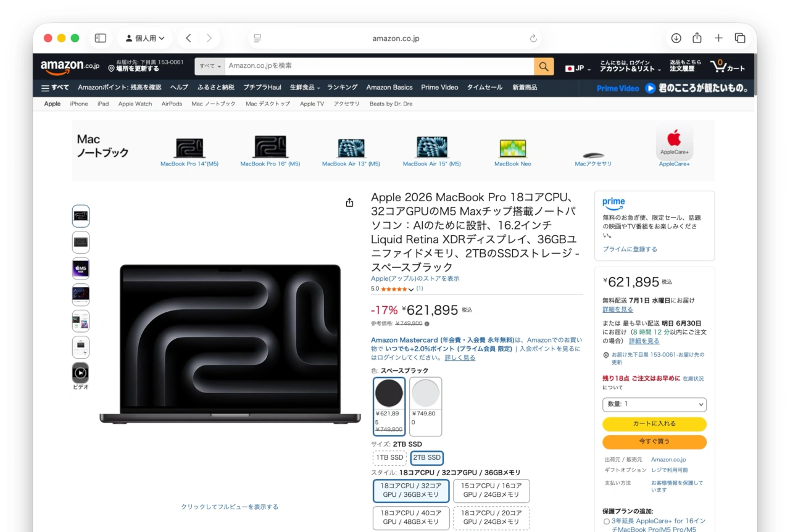The image size is (790, 532).
Task: Select the first product thumbnail
Action: tap(80, 216)
